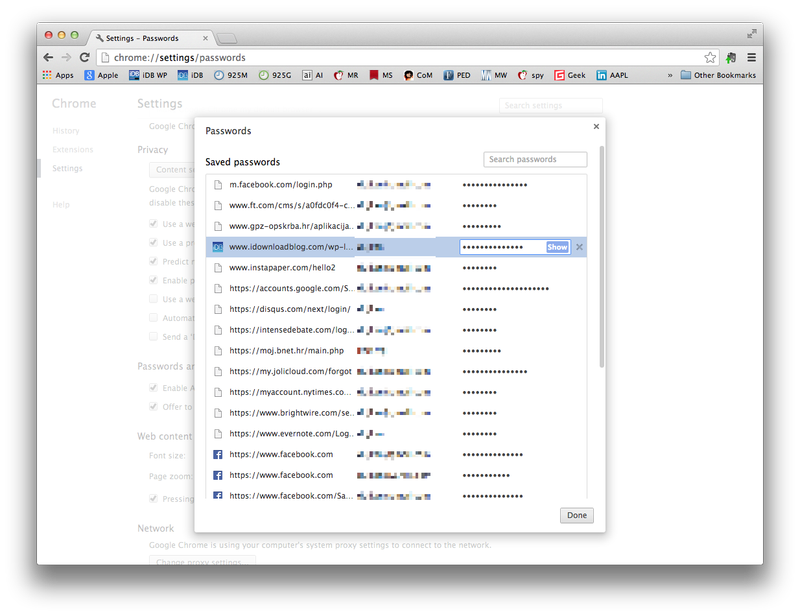The width and height of the screenshot is (800, 616).
Task: Open the iDB bookmark
Action: pos(190,75)
